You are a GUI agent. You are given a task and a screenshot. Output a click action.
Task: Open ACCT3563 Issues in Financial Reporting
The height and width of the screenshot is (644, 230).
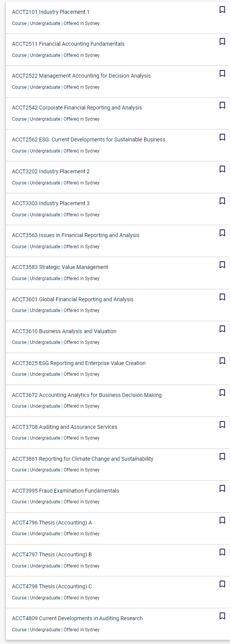pyautogui.click(x=76, y=235)
